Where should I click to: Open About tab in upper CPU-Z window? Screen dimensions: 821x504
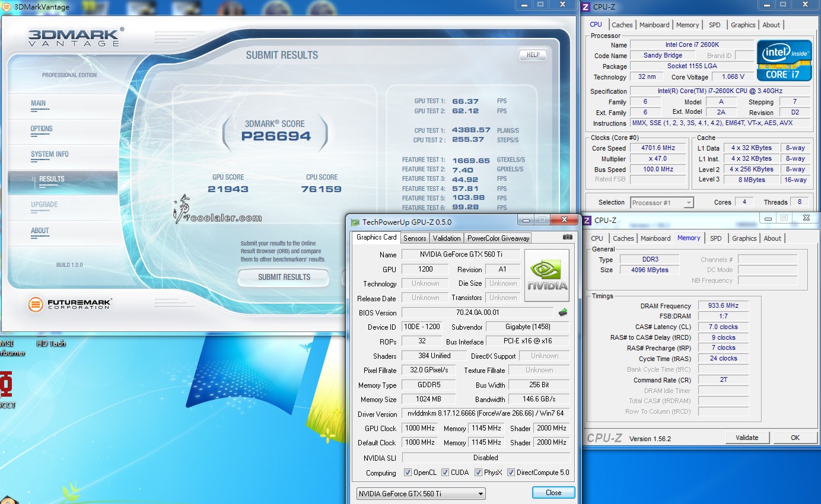(x=771, y=25)
